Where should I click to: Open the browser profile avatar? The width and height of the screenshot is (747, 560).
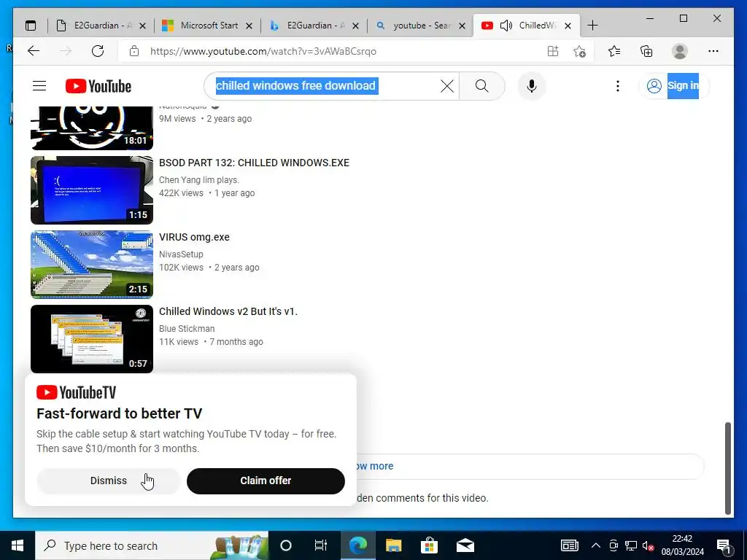(x=680, y=51)
